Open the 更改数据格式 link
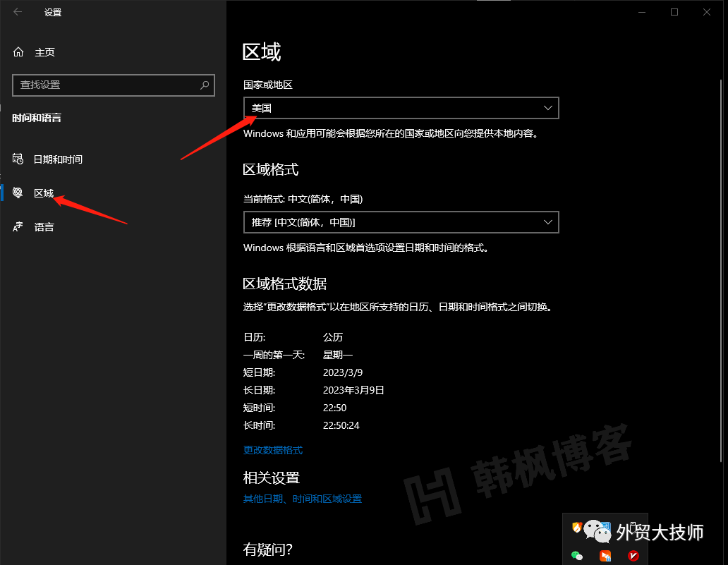The width and height of the screenshot is (728, 565). [x=272, y=449]
